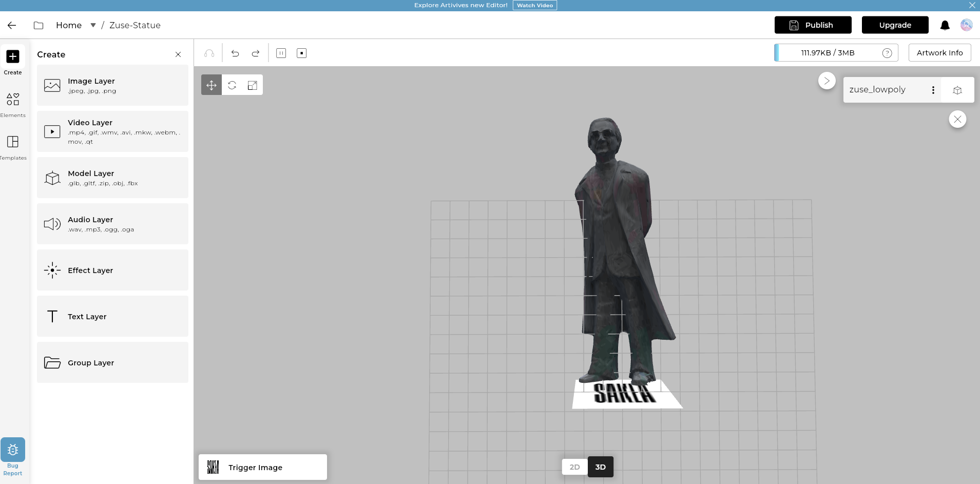Expand the Home folder dropdown arrow
The width and height of the screenshot is (980, 484).
(x=93, y=25)
